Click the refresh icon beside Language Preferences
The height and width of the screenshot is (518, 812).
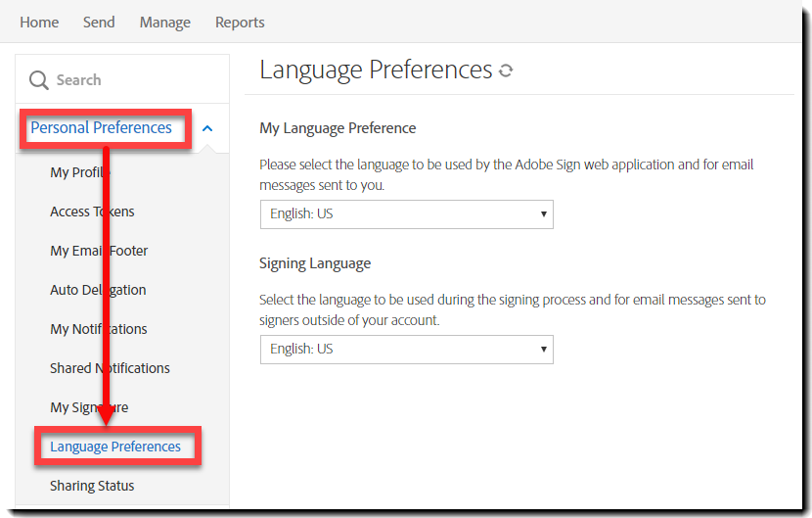click(506, 71)
